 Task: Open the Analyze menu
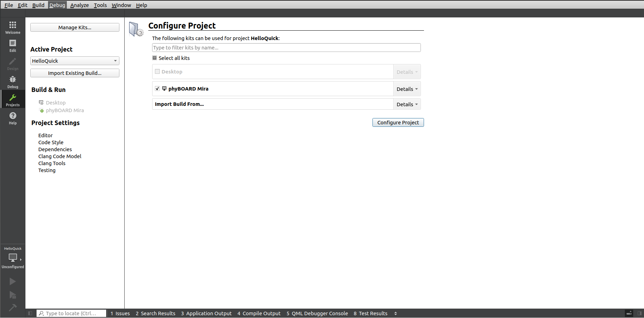tap(79, 5)
